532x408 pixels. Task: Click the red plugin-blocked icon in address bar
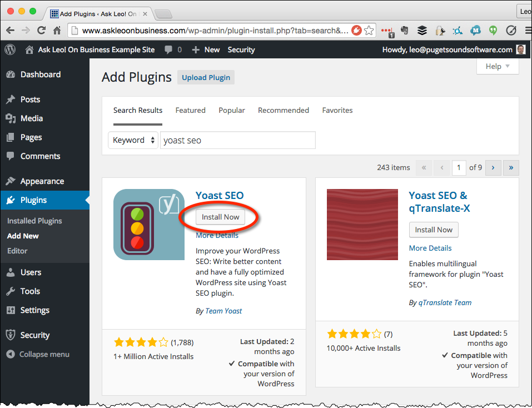click(x=356, y=31)
